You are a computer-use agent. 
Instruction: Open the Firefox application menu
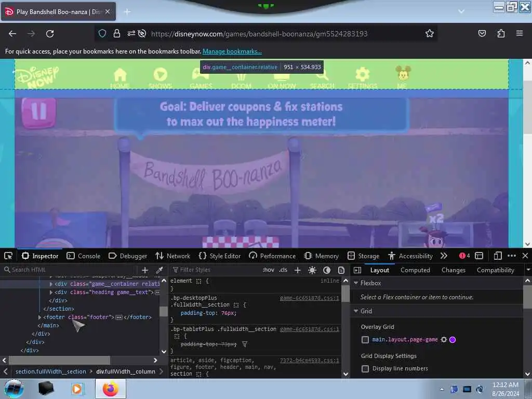pyautogui.click(x=519, y=33)
